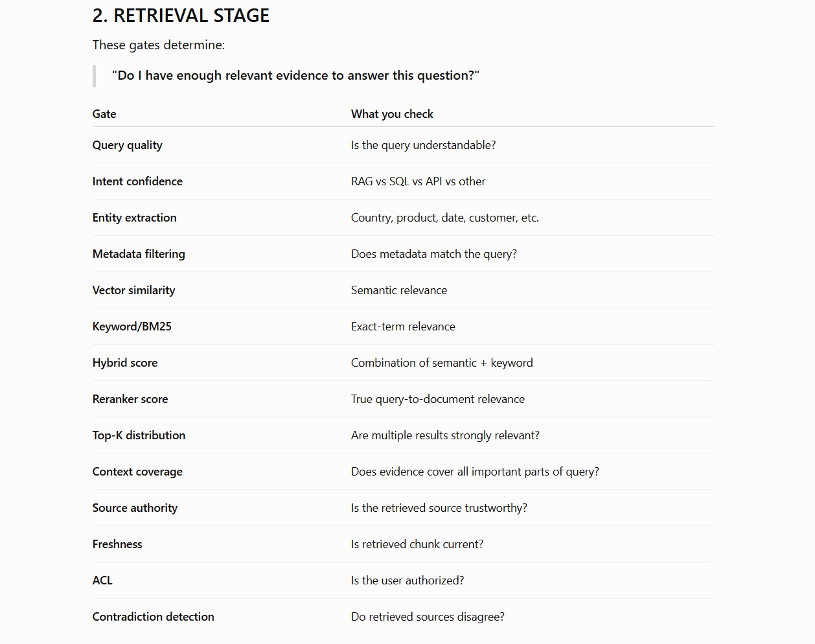The image size is (815, 644).
Task: Click 'Reranker score' in the table
Action: click(x=130, y=399)
